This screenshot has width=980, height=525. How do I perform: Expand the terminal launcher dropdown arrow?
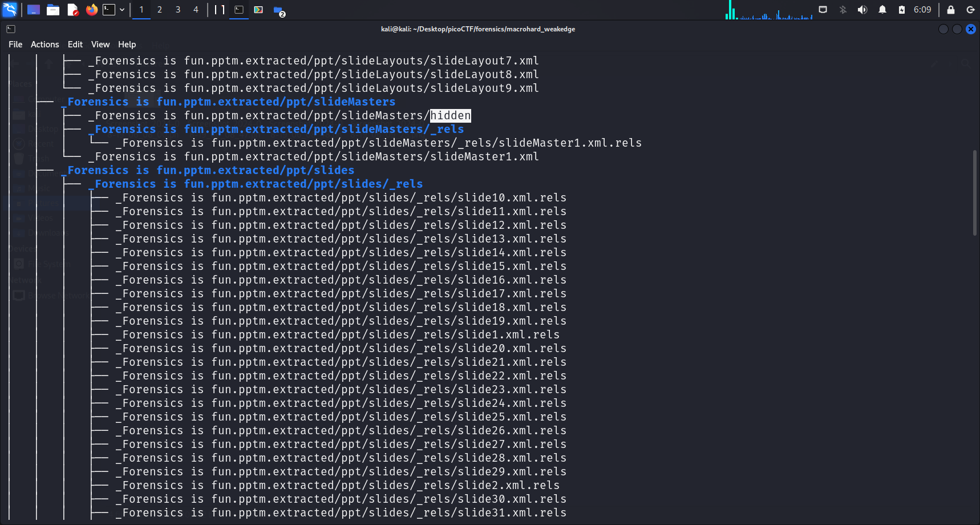[122, 10]
